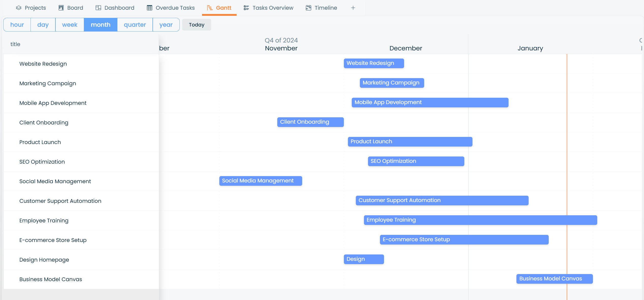
Task: Click the Dashboard layout icon
Action: 98,8
